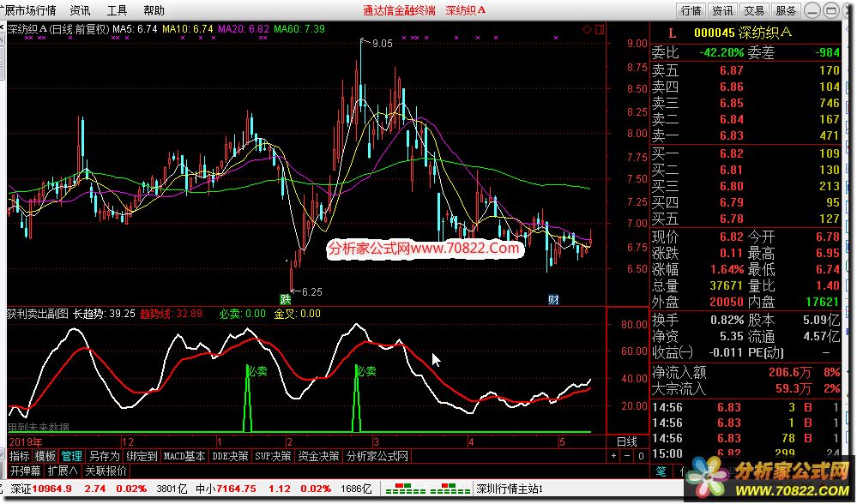Click the red split-panel icon above chart

pyautogui.click(x=600, y=29)
